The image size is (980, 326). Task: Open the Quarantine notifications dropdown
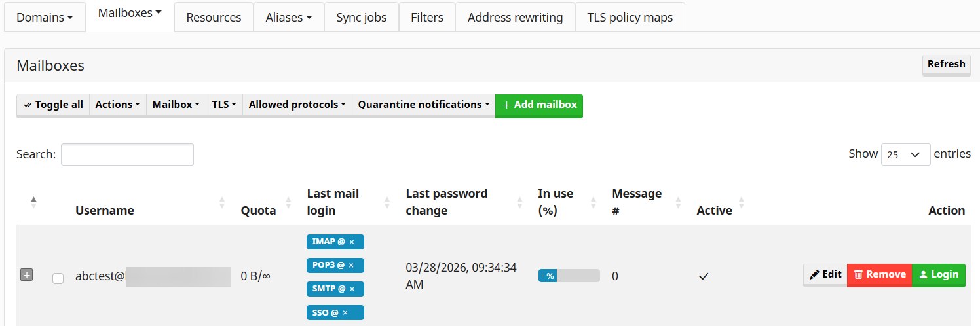[x=424, y=105]
